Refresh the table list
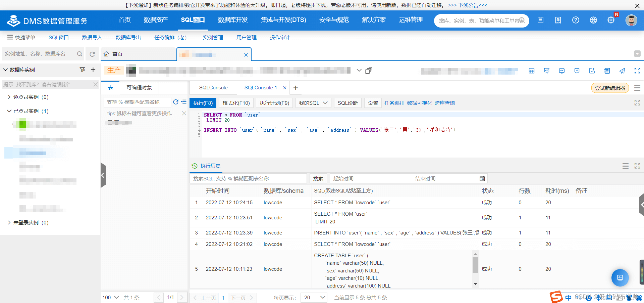This screenshot has height=303, width=644. pyautogui.click(x=176, y=102)
